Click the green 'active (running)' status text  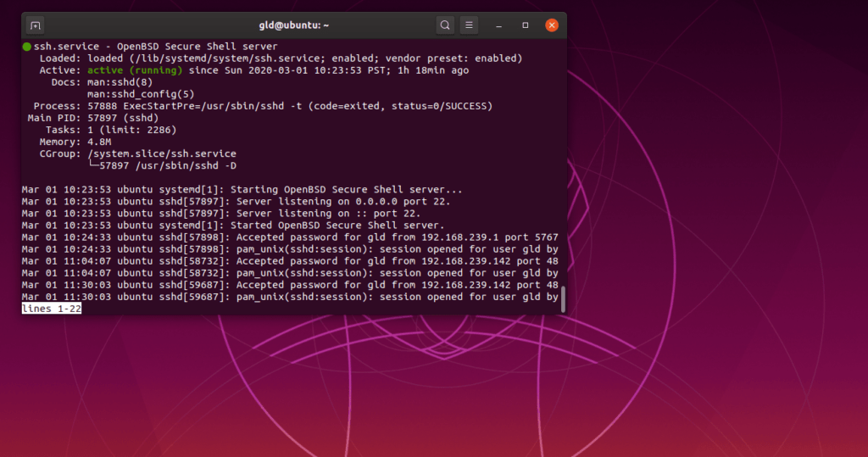(135, 70)
